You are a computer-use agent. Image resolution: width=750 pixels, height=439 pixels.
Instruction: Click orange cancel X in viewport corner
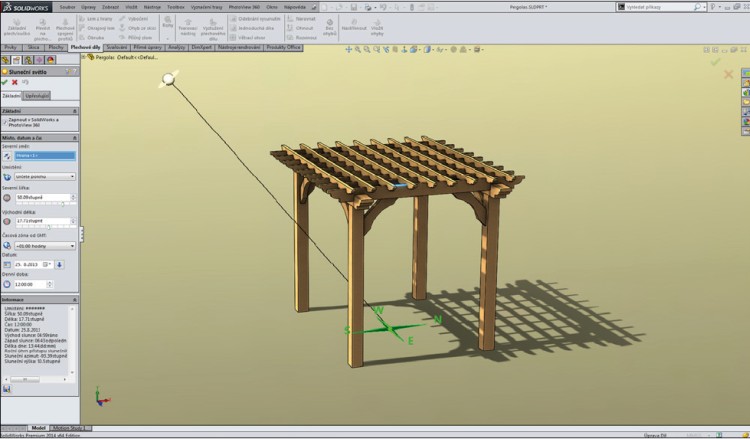point(728,74)
